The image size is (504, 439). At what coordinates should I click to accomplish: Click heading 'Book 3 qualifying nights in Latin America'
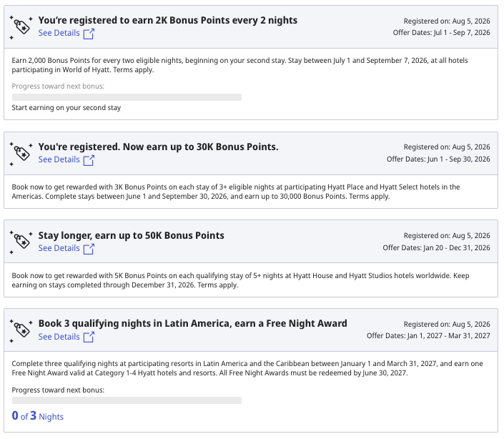click(x=134, y=323)
